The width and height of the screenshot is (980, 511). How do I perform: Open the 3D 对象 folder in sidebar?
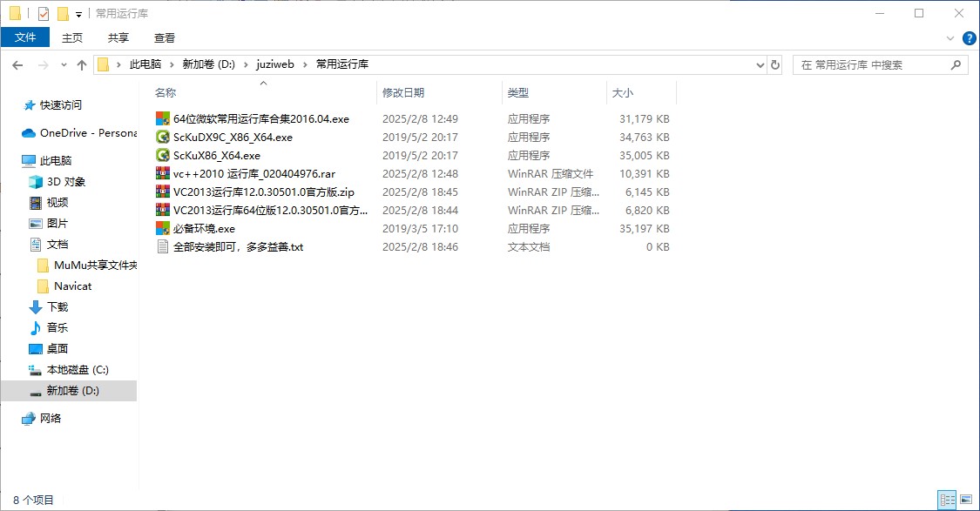pos(57,182)
